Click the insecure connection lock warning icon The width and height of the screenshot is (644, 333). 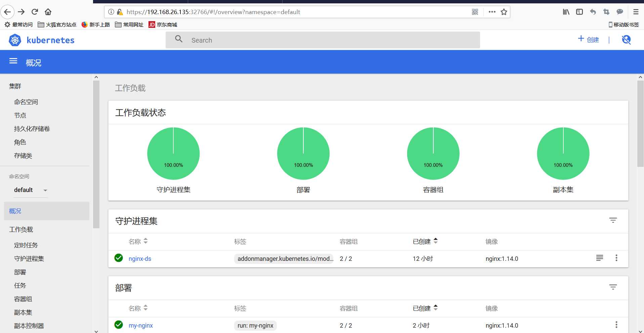(x=120, y=12)
